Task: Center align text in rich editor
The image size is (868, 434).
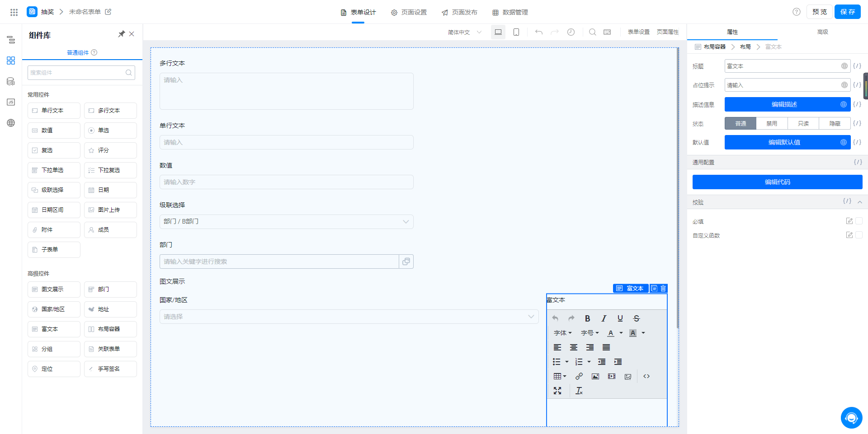Action: [574, 347]
